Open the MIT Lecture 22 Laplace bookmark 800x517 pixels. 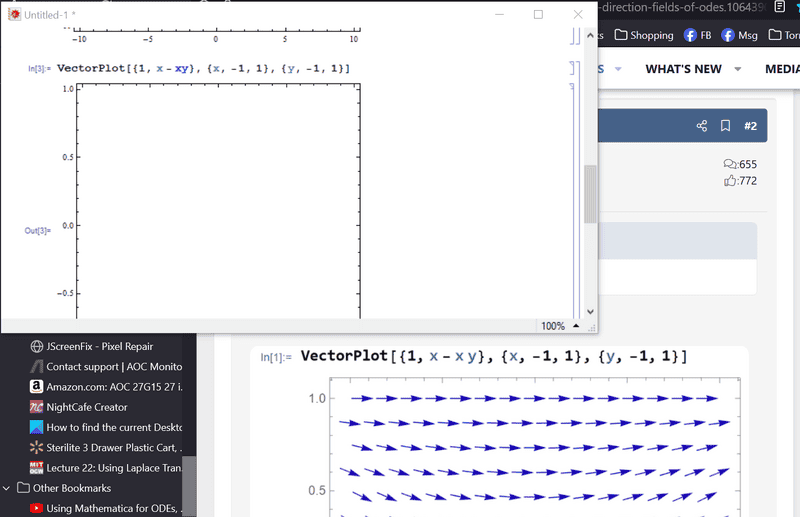[x=111, y=468]
